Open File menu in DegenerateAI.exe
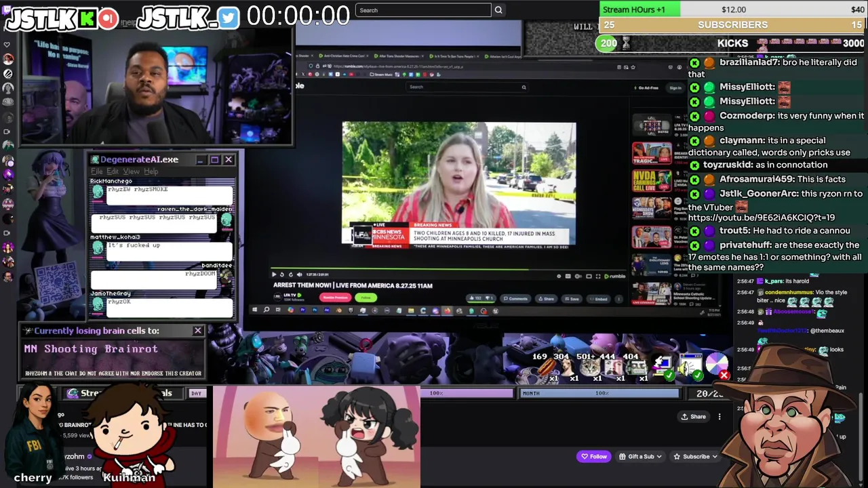The width and height of the screenshot is (868, 488). (96, 171)
